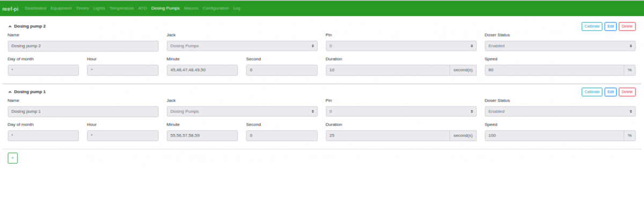Open Pin dropdown for Dosing pump 1

[401, 112]
